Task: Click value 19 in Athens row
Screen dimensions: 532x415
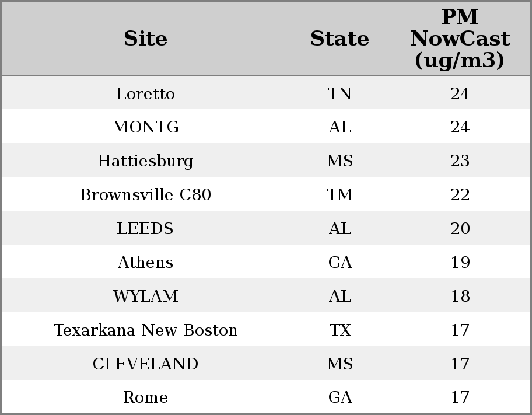Action: click(x=460, y=263)
